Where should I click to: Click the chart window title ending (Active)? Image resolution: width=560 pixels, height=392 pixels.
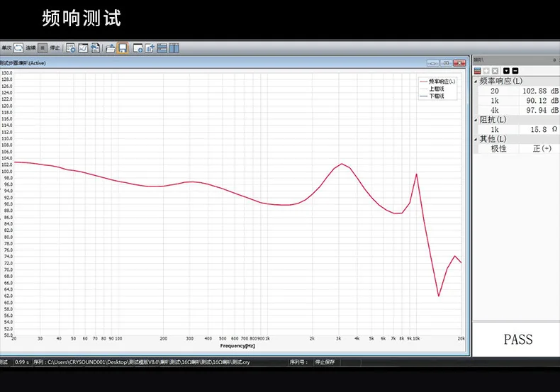tap(23, 63)
